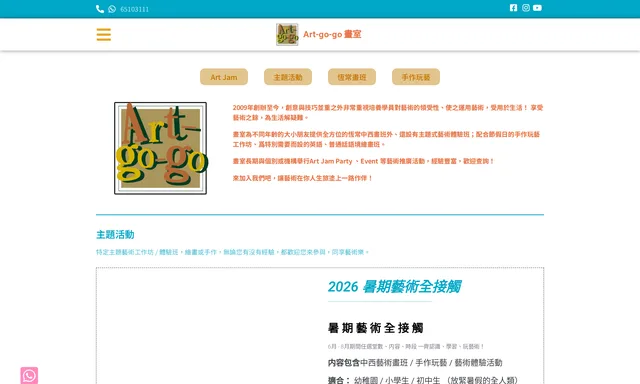Select the 手作玩藝 button

coord(416,77)
